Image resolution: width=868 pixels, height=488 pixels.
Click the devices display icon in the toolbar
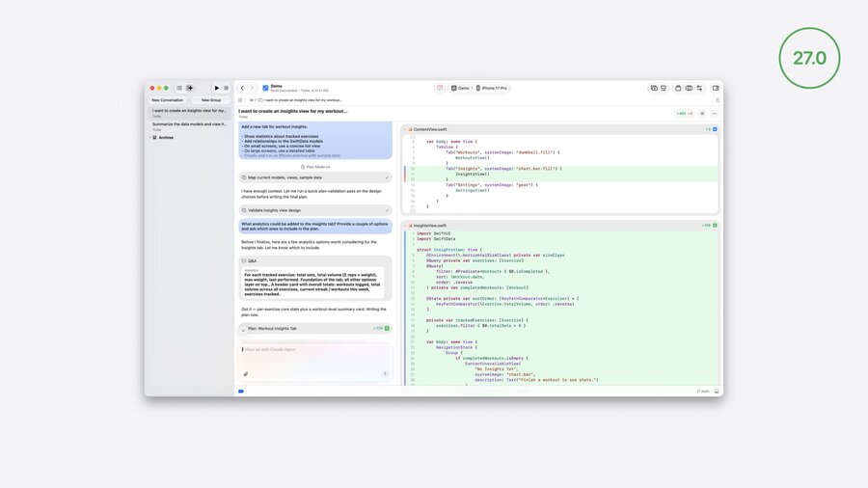(664, 88)
